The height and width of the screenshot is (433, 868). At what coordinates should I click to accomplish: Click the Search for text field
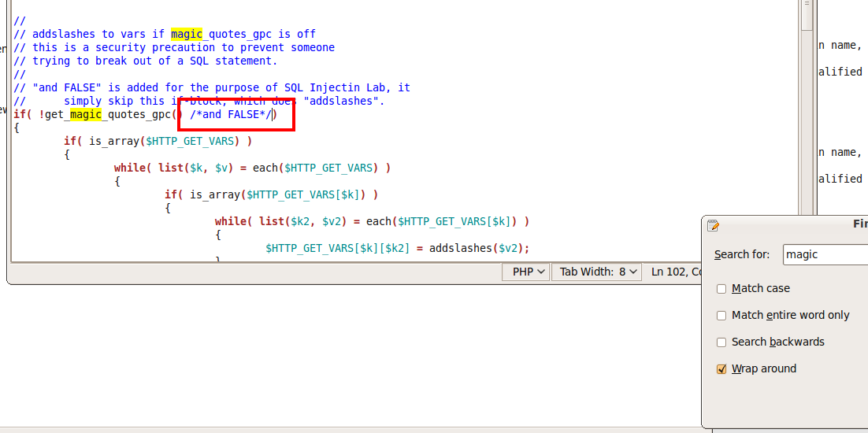pyautogui.click(x=825, y=254)
